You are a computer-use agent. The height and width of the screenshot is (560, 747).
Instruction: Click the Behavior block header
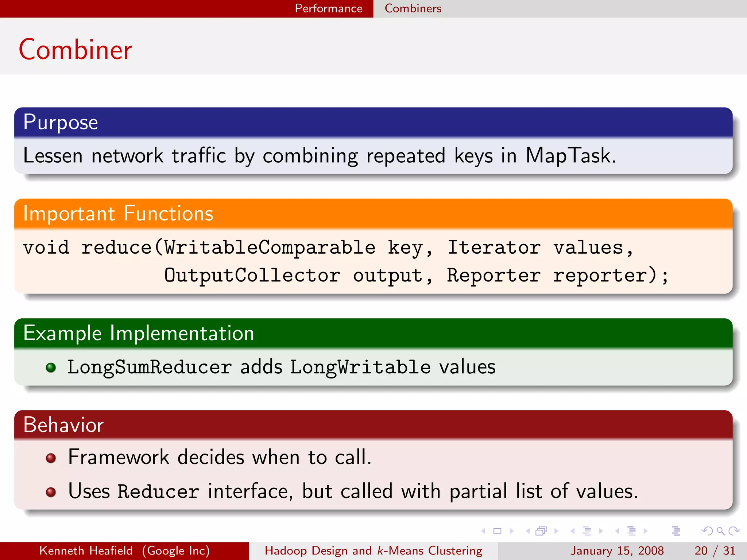point(373,424)
